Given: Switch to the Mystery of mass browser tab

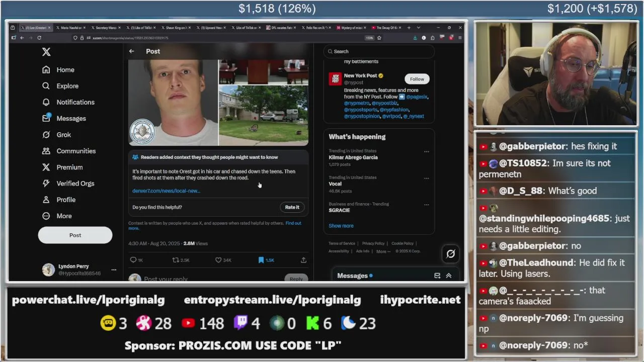Looking at the screenshot, I should 352,28.
